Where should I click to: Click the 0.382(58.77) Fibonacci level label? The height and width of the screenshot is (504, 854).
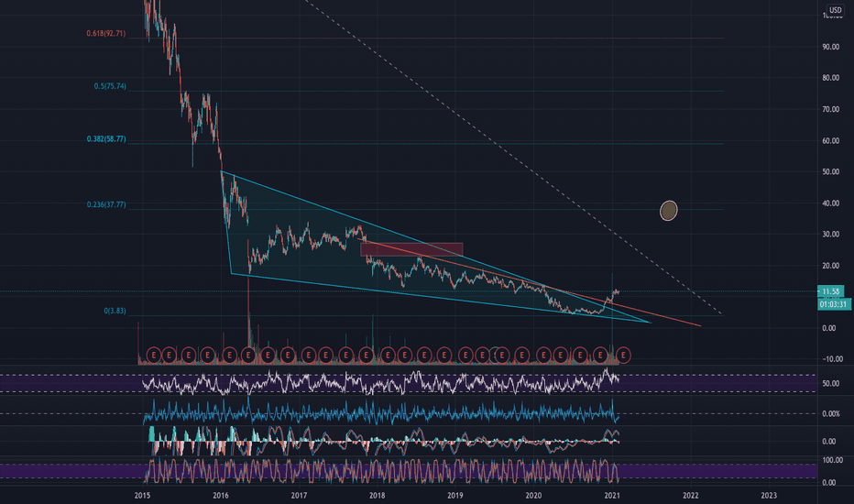pos(106,139)
